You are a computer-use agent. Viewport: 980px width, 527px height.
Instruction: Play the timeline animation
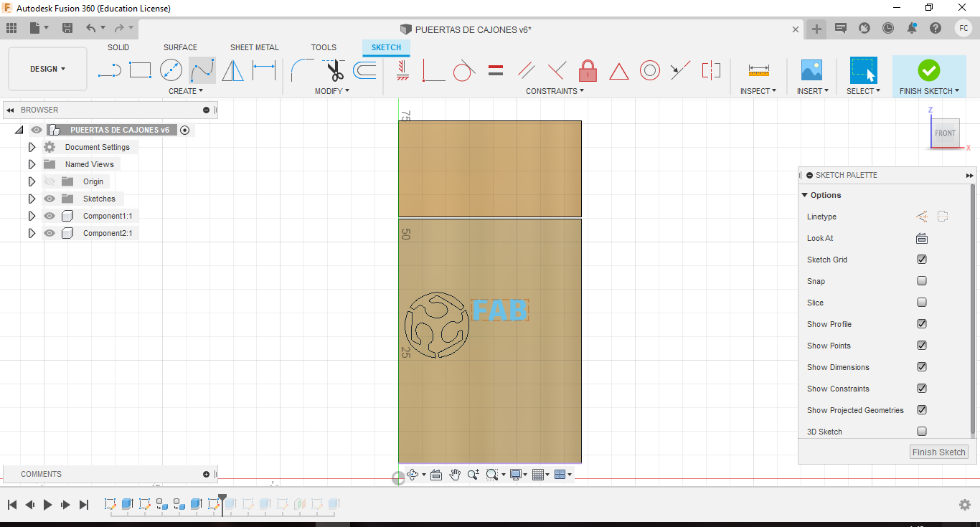pyautogui.click(x=48, y=505)
